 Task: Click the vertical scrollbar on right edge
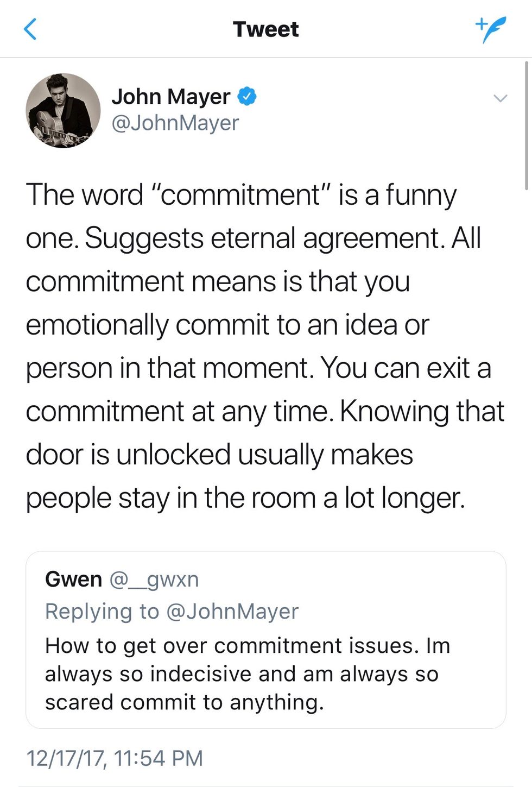(x=525, y=125)
